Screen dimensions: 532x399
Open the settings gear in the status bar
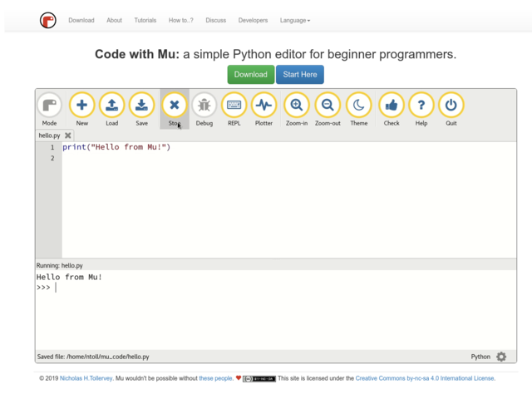pos(501,357)
